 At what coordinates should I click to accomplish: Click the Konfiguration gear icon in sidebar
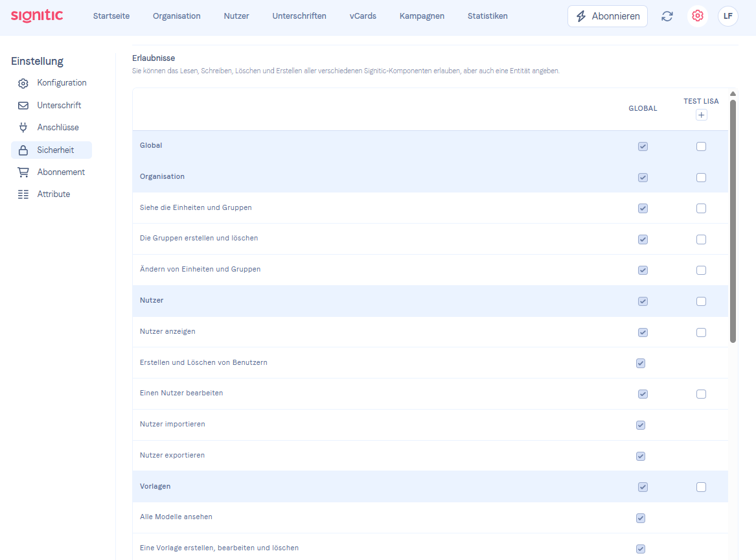(x=23, y=83)
